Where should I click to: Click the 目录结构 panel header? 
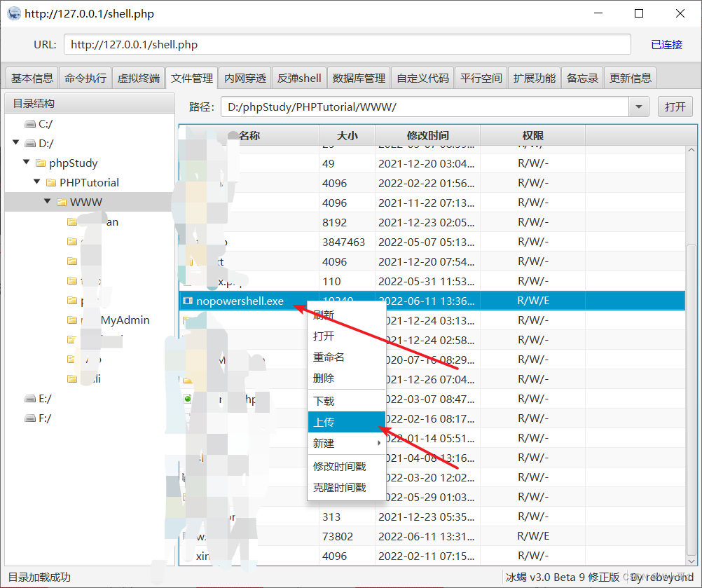[90, 104]
